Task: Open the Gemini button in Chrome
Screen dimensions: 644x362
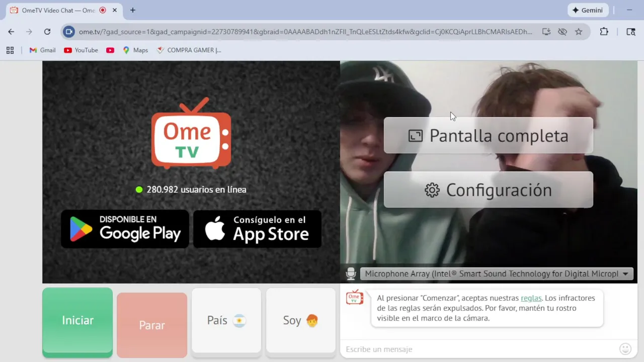Action: 588,10
